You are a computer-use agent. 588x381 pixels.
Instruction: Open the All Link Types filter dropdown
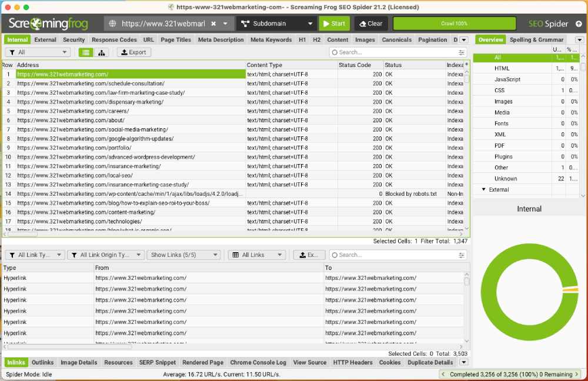coord(35,255)
